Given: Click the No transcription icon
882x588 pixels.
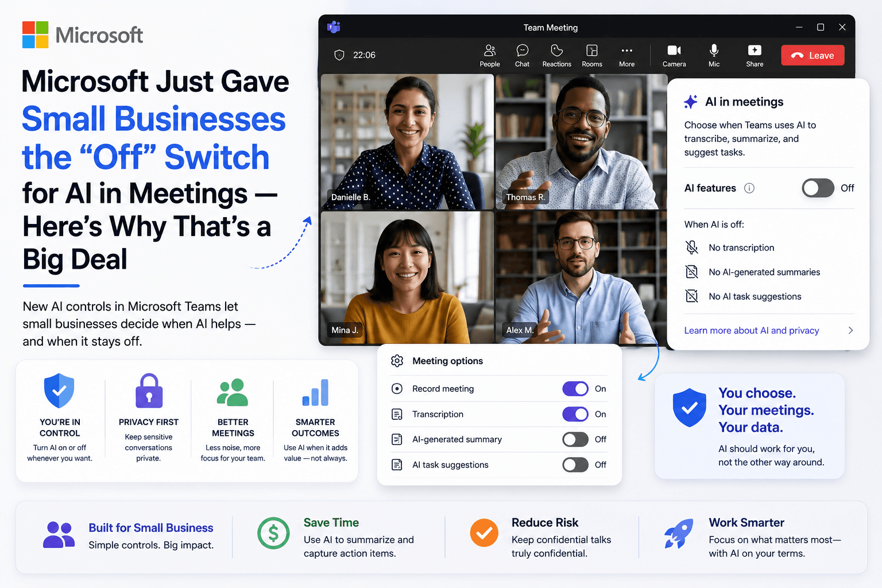Looking at the screenshot, I should pos(692,247).
